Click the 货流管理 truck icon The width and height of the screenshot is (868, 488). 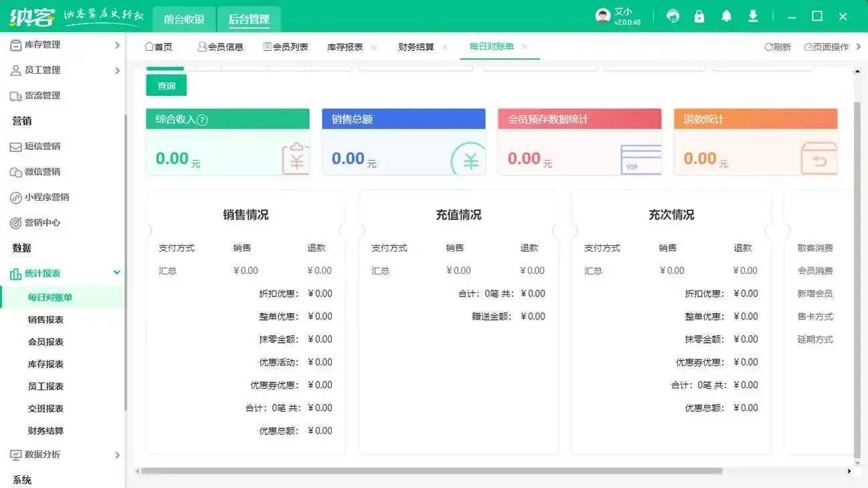tap(15, 96)
